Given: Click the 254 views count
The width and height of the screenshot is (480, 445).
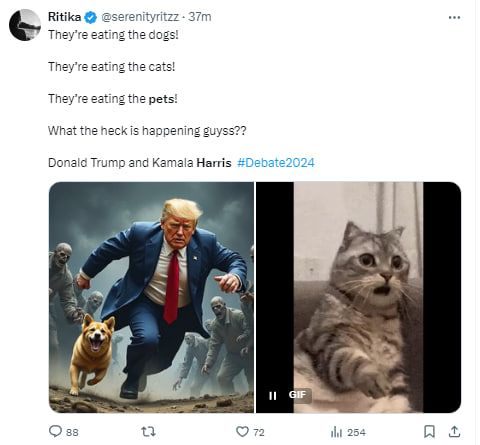Looking at the screenshot, I should pyautogui.click(x=356, y=433).
